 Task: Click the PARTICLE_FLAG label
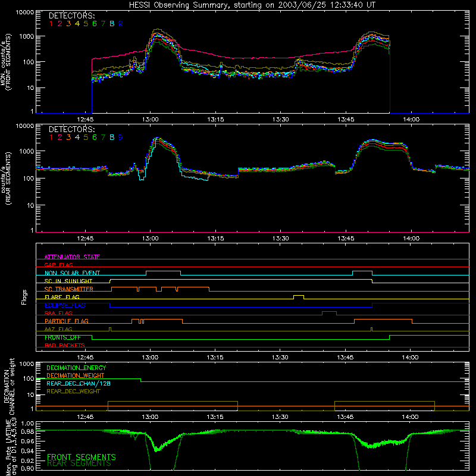(x=67, y=321)
